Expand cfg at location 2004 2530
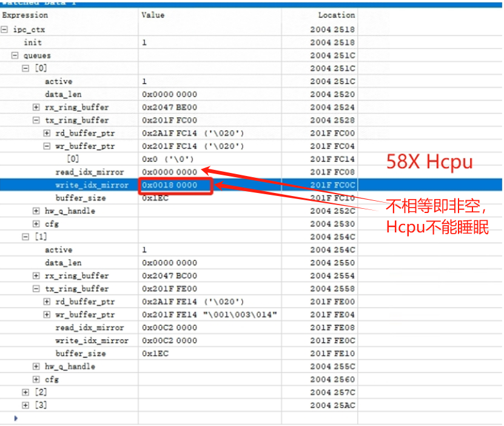The height and width of the screenshot is (426, 504). point(36,224)
